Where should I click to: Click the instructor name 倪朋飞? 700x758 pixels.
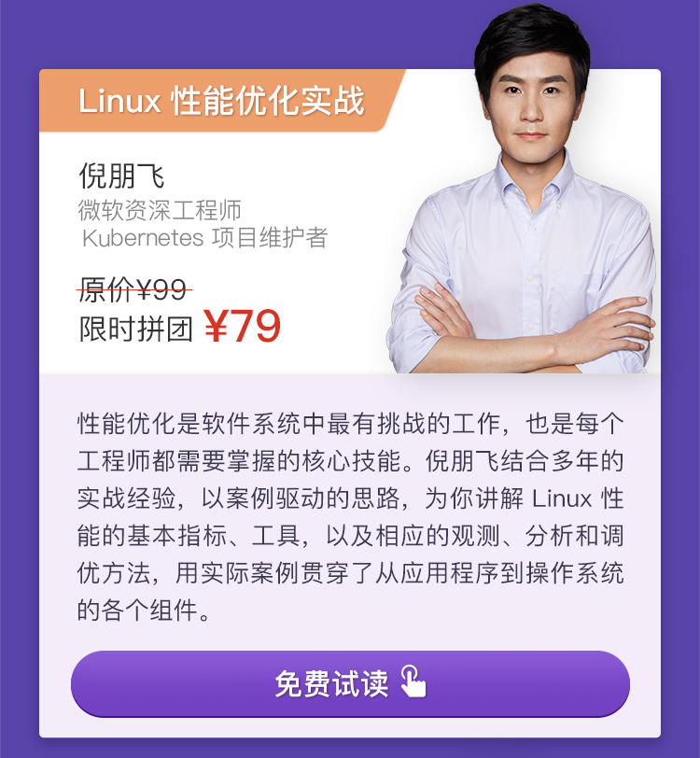[x=122, y=175]
